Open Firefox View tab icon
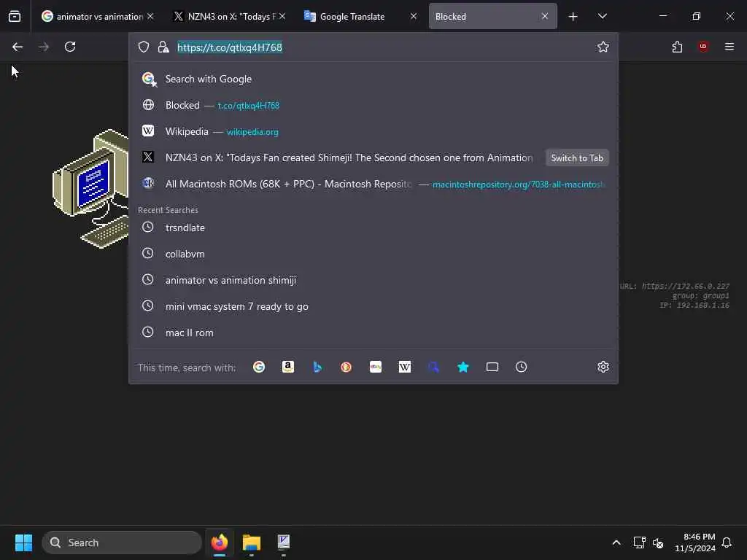The image size is (747, 560). pyautogui.click(x=15, y=16)
